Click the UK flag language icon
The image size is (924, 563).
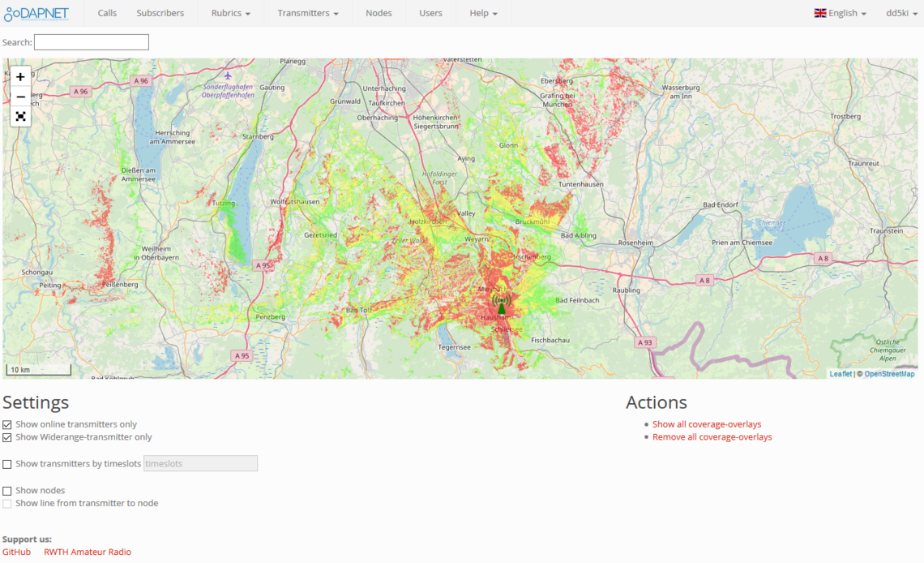coord(819,13)
